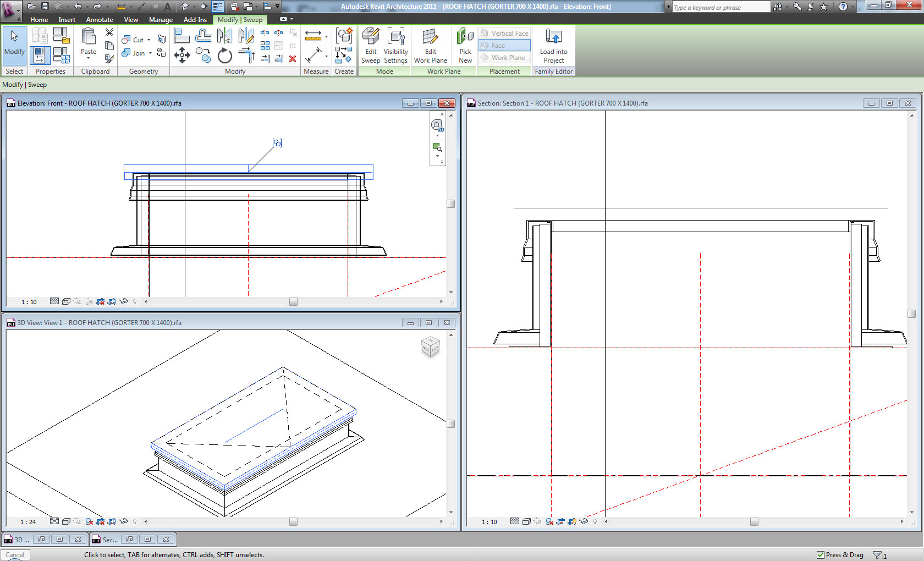
Task: Expand the Paste dropdown arrow
Action: 88,58
